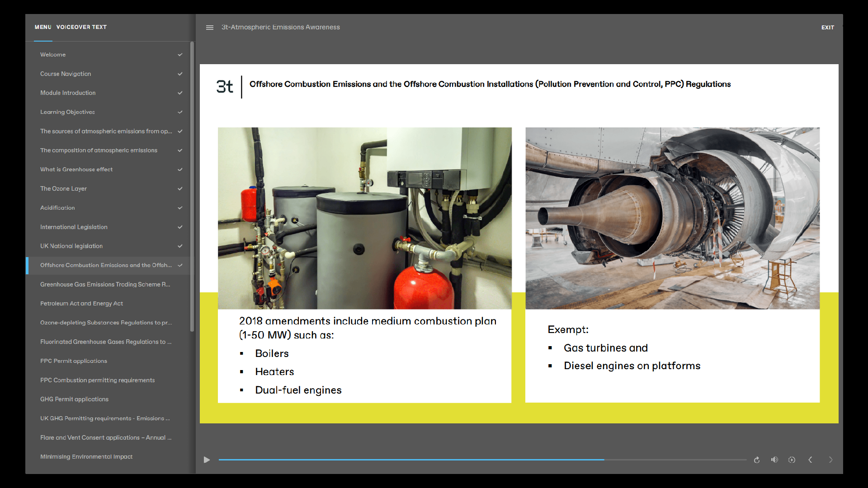Image resolution: width=868 pixels, height=488 pixels.
Task: Click the 'Diesel engines on platforms' bullet
Action: [632, 366]
